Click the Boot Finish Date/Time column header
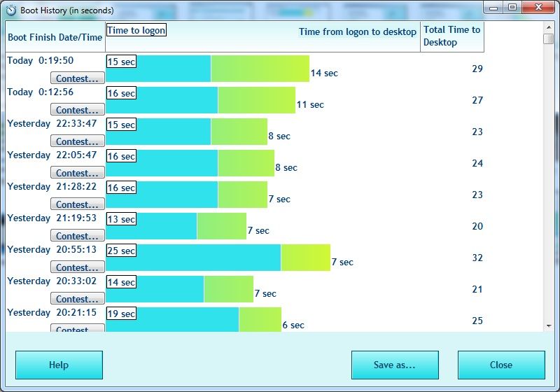560x392 pixels. 55,37
